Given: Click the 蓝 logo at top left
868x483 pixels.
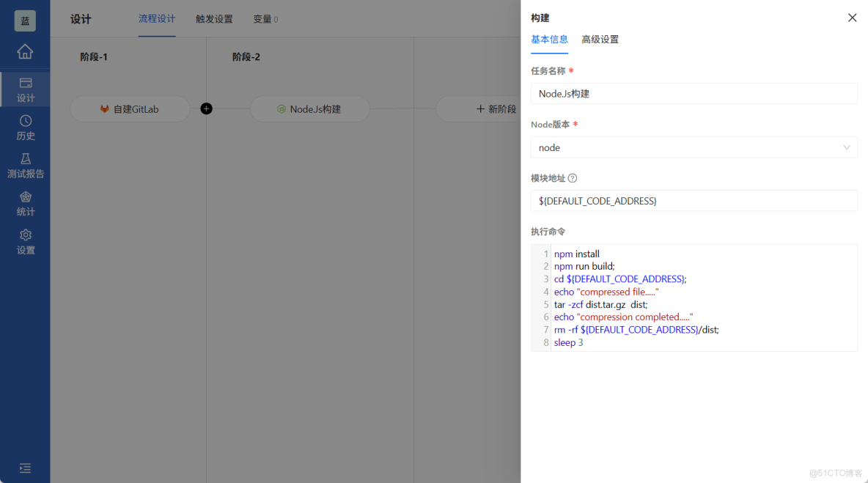Looking at the screenshot, I should (x=25, y=21).
